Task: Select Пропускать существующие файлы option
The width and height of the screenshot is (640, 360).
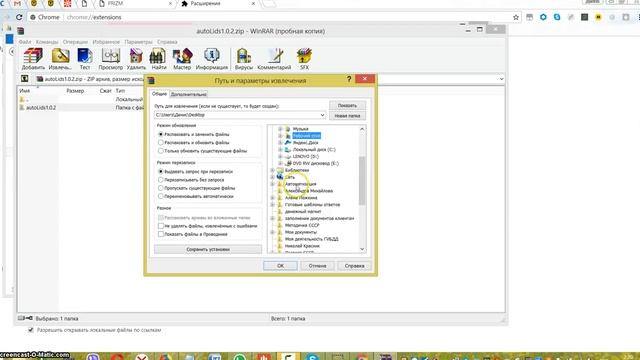Action: (161, 188)
